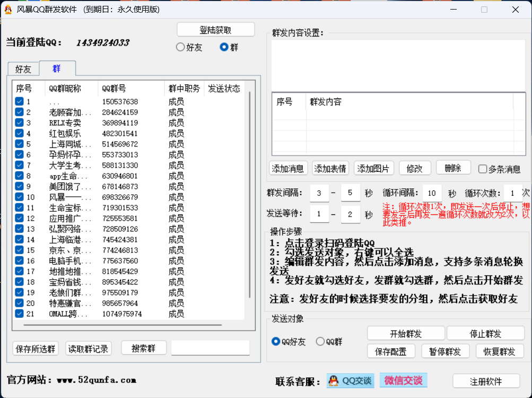Viewport: 532px width, 398px height.
Task: Select the QQ好友 send target radio button
Action: [x=276, y=342]
